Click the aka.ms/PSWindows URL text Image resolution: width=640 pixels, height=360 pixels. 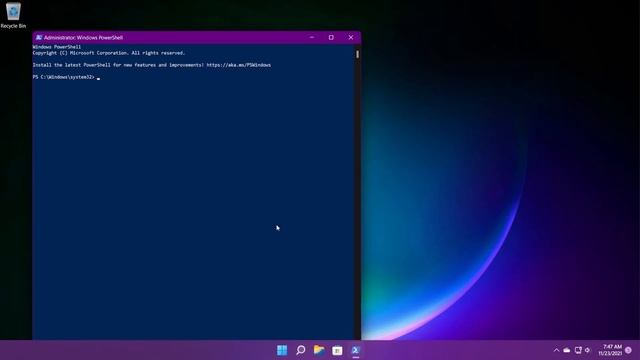(x=238, y=65)
